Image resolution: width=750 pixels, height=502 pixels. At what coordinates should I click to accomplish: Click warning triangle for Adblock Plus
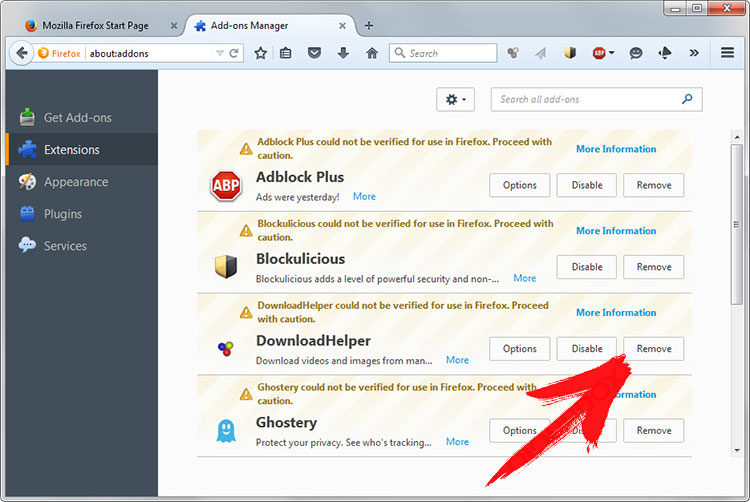(246, 149)
